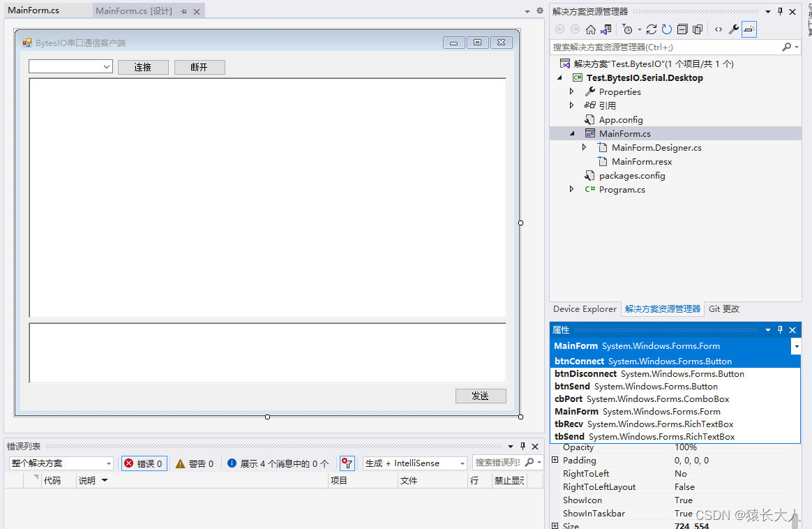Switch to the 解决方案资源管理器 tab
The width and height of the screenshot is (812, 529).
coord(662,308)
